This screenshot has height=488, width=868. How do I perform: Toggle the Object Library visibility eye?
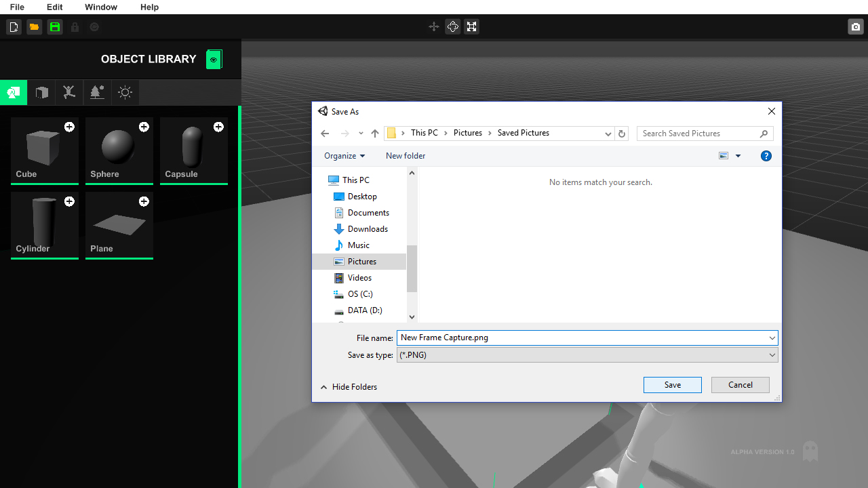(x=214, y=59)
